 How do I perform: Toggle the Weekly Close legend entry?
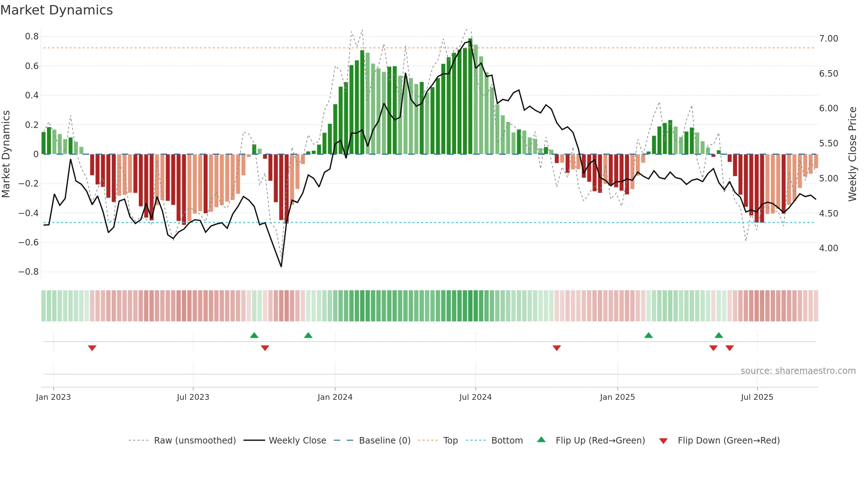285,440
